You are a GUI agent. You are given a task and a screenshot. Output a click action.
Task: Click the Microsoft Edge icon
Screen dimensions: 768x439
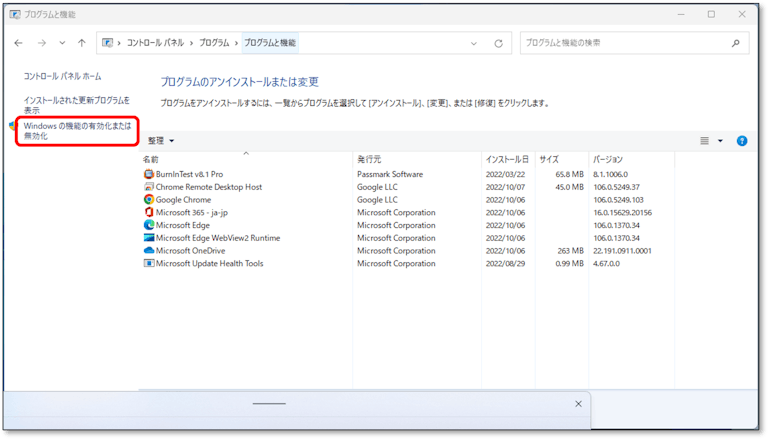click(x=148, y=225)
